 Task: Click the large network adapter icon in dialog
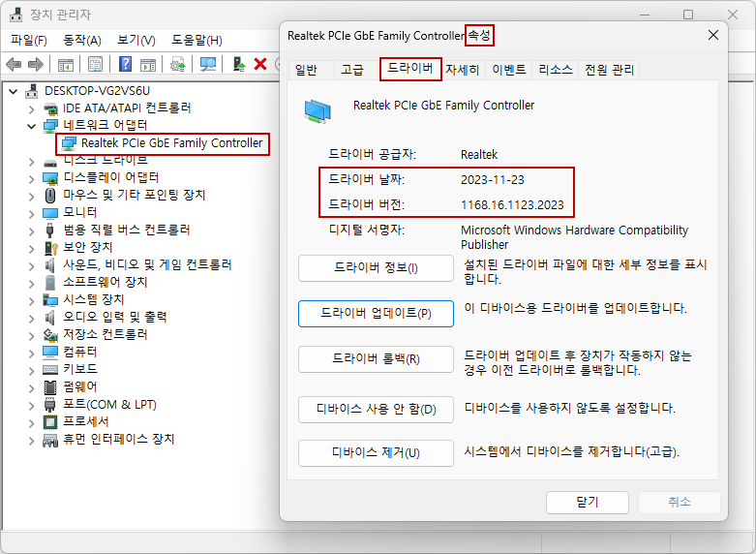tap(318, 111)
